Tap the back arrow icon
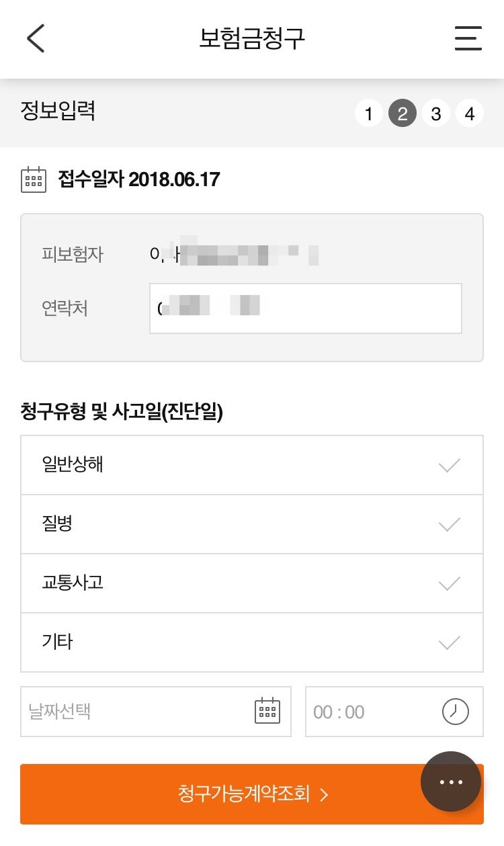Viewport: 504px width, 846px height. (x=36, y=38)
